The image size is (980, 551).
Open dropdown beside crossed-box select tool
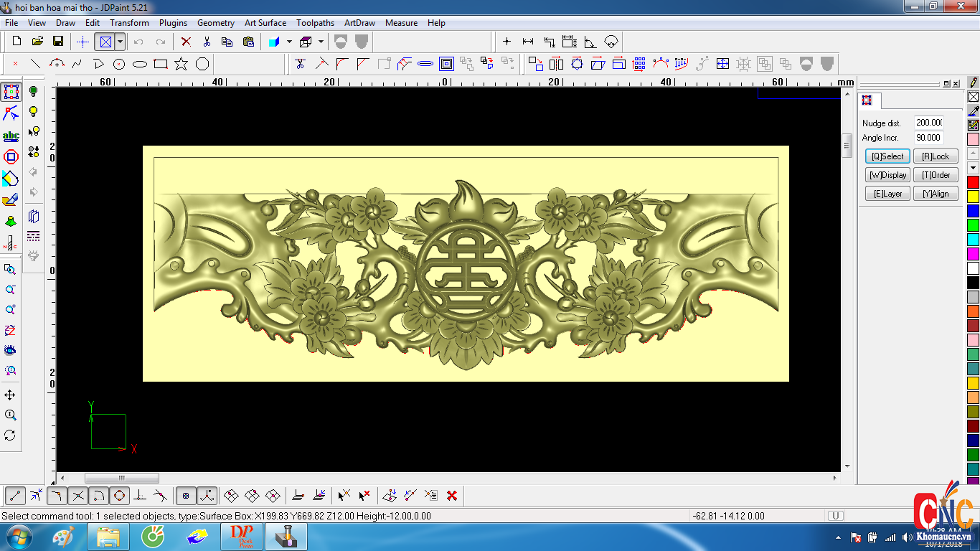(120, 42)
